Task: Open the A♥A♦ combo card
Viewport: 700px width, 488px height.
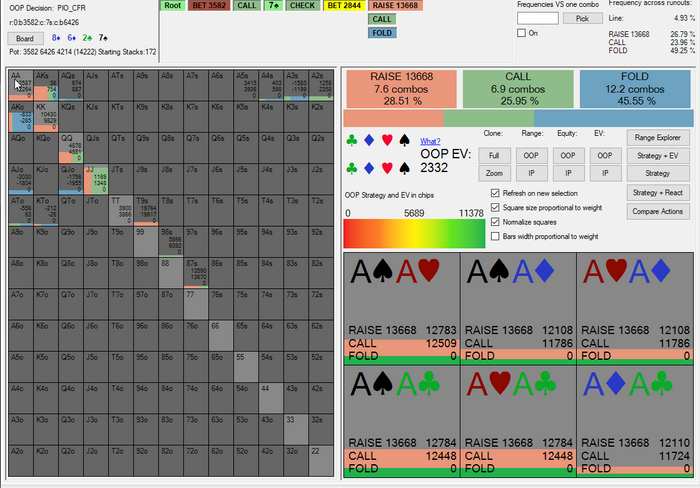Action: [x=635, y=309]
